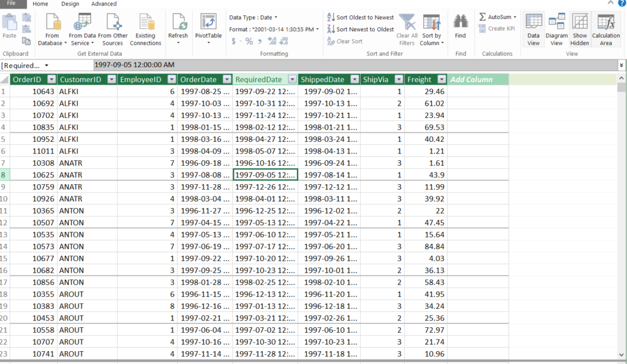Select the AROUT cell for order 10355
627x364 pixels.
click(x=87, y=294)
